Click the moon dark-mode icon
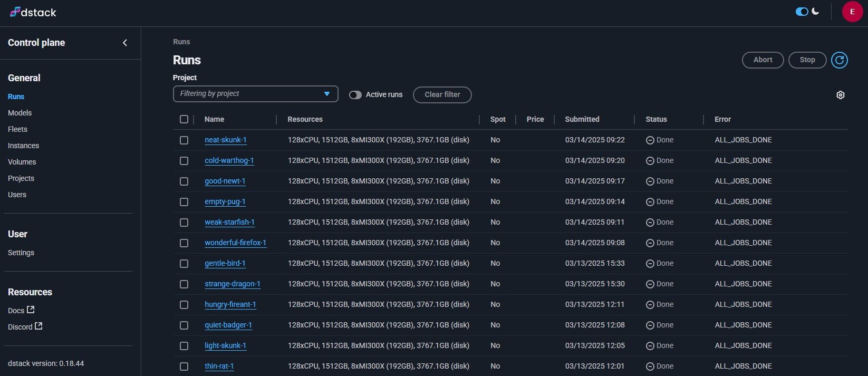868x376 pixels. [x=815, y=11]
